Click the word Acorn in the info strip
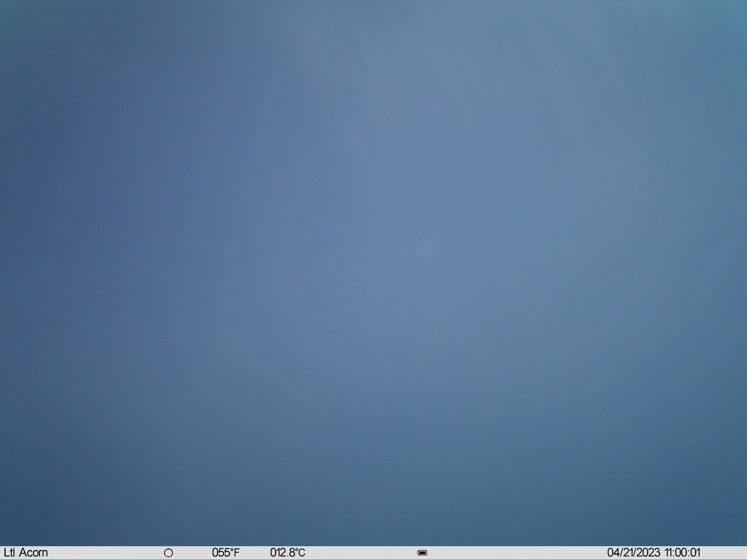This screenshot has width=747, height=560. tap(33, 553)
